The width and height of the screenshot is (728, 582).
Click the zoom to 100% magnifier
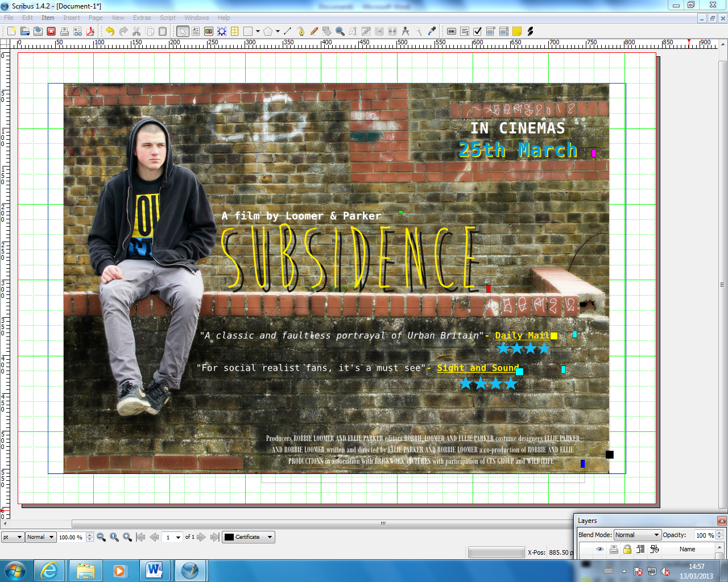pyautogui.click(x=114, y=537)
